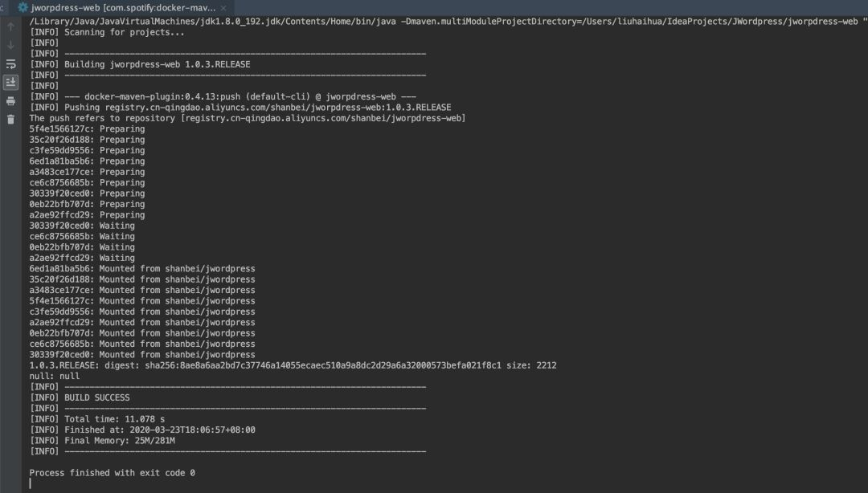Click the gear icon on run tab
The height and width of the screenshot is (493, 868).
pyautogui.click(x=23, y=8)
